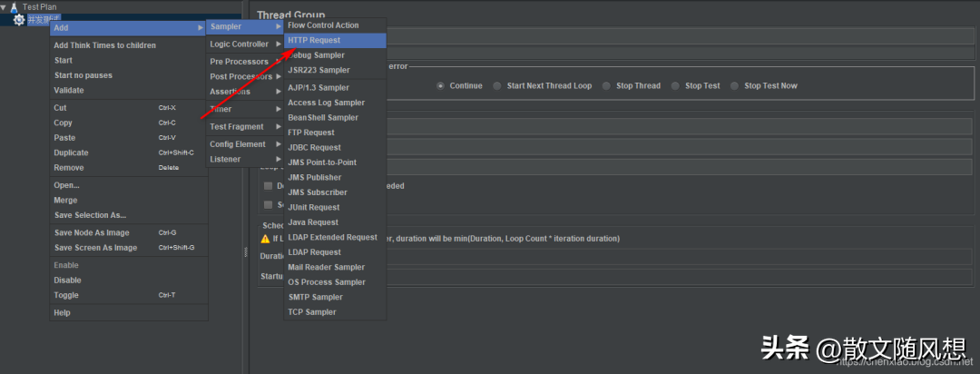
Task: Click Merge in context menu
Action: pos(128,200)
